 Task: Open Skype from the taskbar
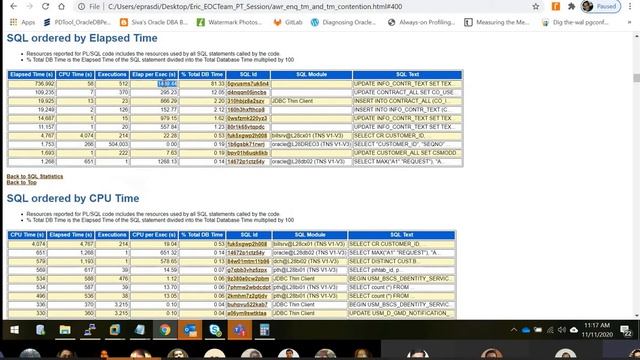tap(215, 330)
